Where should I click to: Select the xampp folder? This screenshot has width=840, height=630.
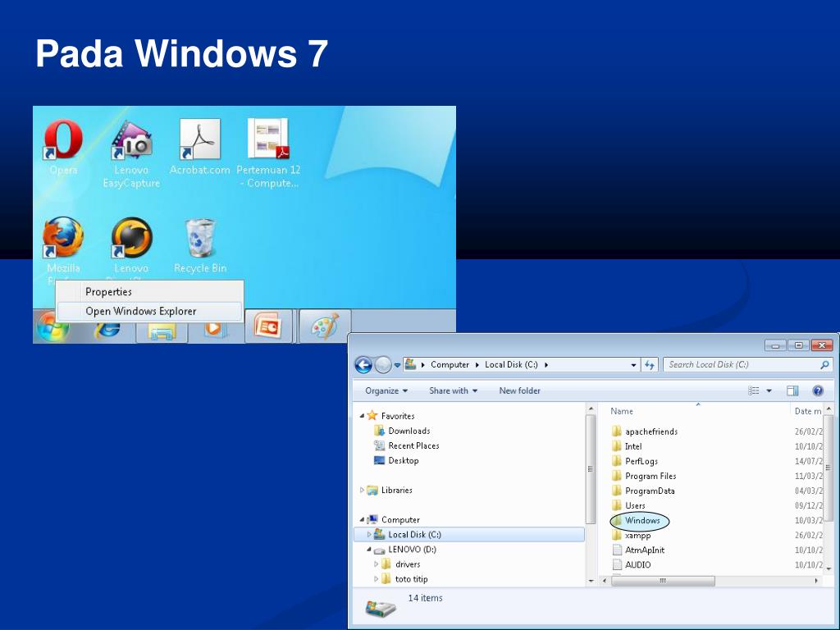(637, 536)
